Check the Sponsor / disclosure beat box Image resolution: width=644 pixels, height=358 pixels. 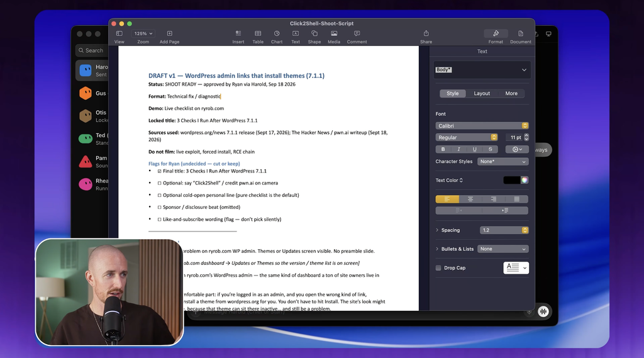[x=159, y=208]
